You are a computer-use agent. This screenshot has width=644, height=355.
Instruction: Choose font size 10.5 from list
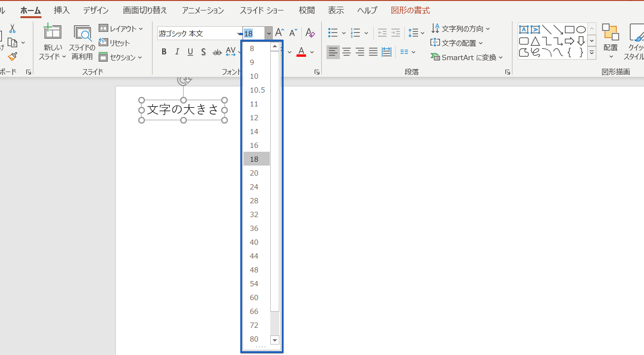point(256,90)
